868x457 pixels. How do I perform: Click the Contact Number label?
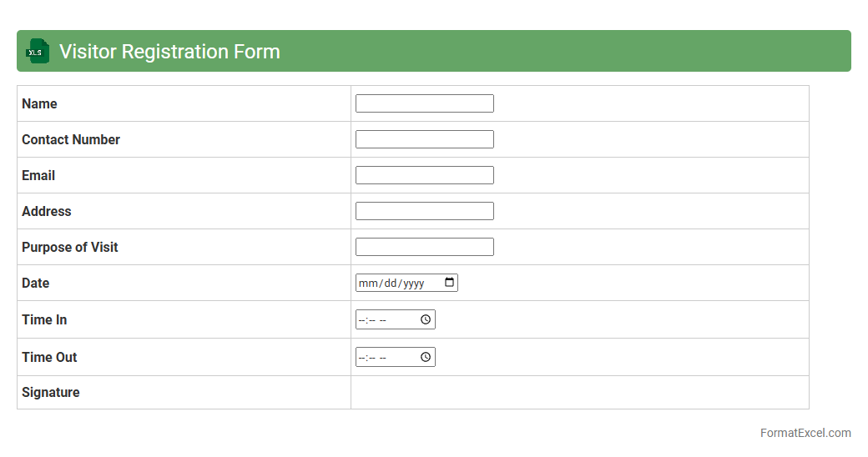point(71,139)
